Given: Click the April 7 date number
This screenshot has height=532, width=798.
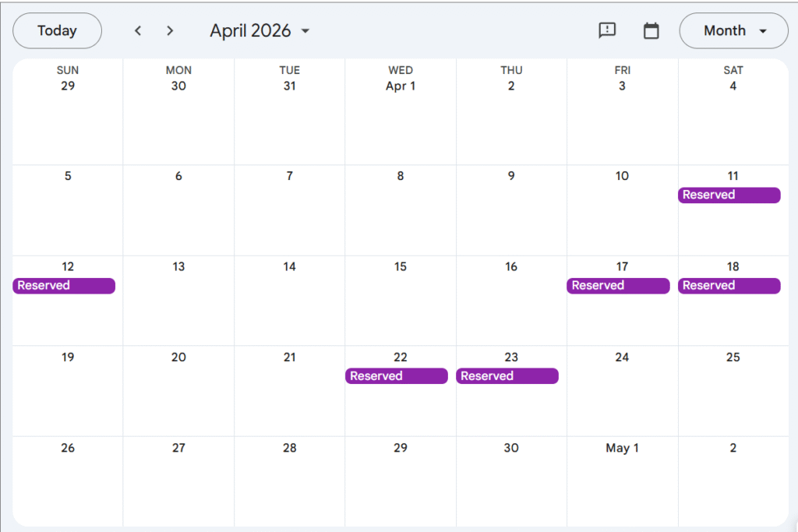Looking at the screenshot, I should coord(289,176).
